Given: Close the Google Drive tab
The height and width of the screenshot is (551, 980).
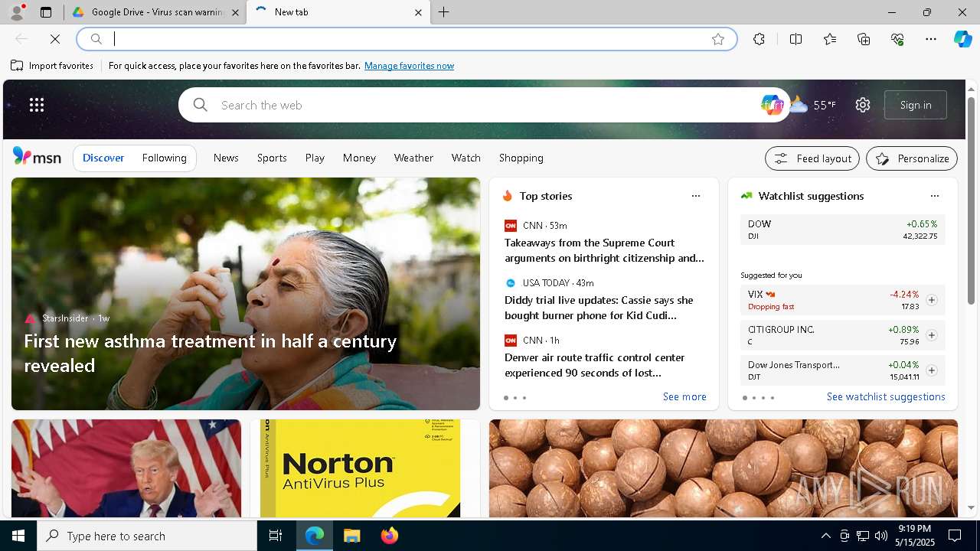Looking at the screenshot, I should tap(235, 12).
